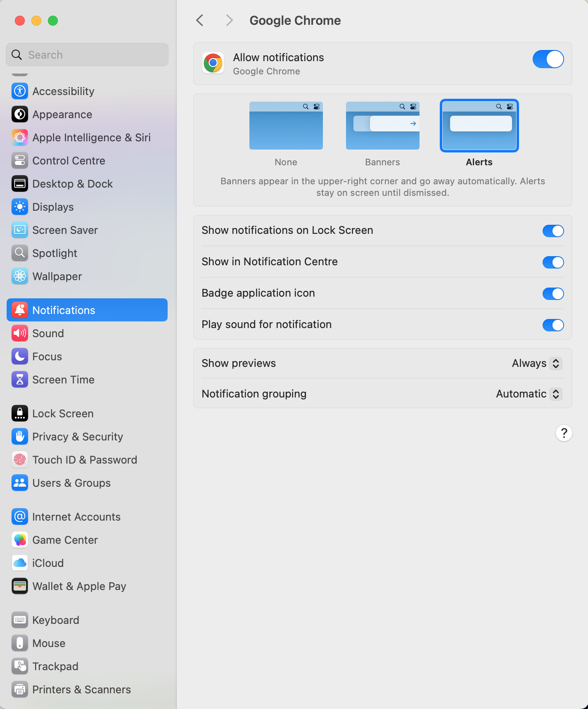Open Desktop & Dock icon
588x709 pixels.
click(20, 184)
